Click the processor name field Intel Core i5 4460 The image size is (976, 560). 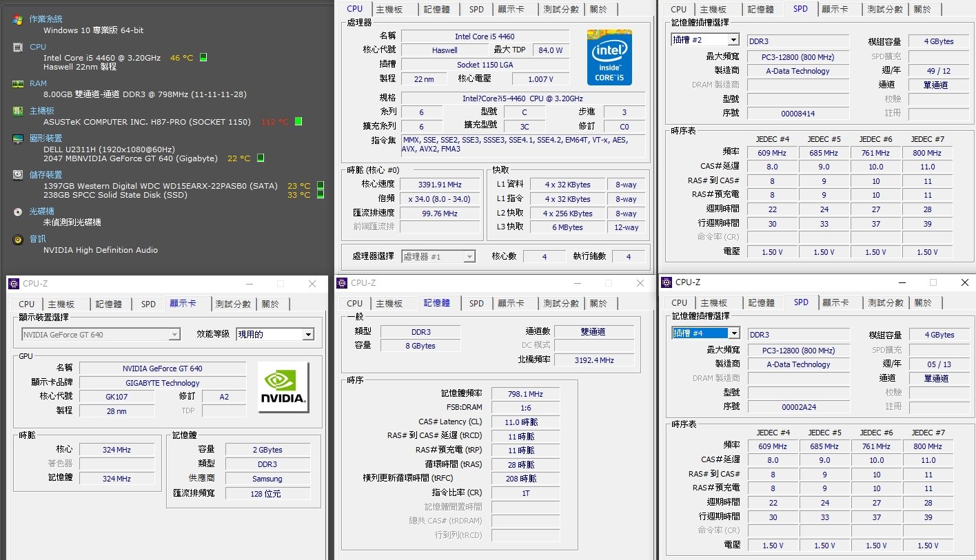coord(485,36)
